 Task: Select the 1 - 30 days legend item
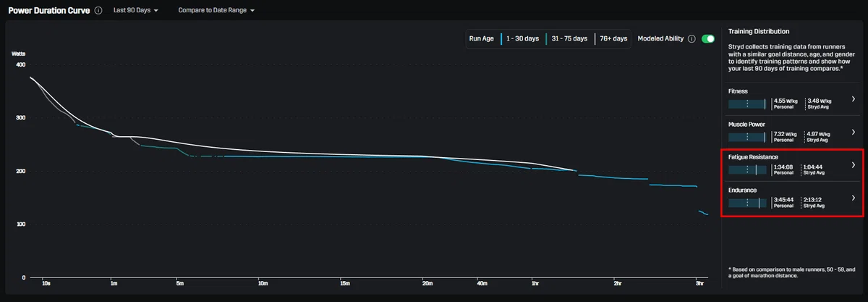tap(519, 38)
